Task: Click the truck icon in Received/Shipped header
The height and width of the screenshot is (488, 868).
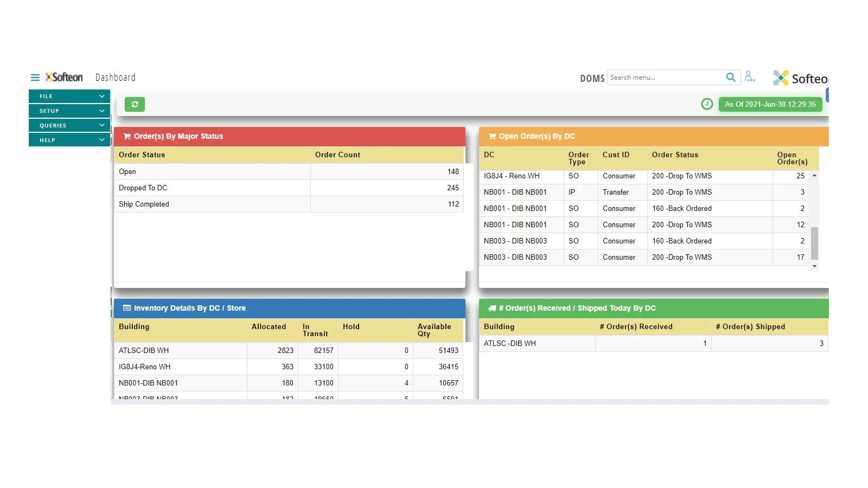Action: pyautogui.click(x=492, y=309)
